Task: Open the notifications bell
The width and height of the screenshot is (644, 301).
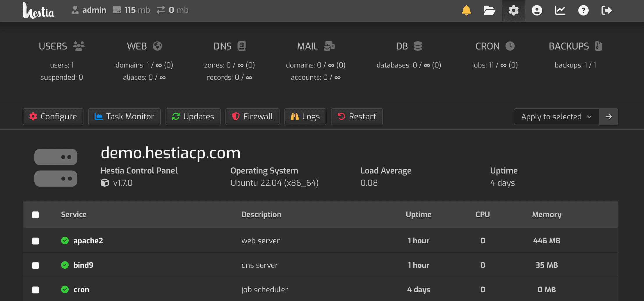Action: [466, 10]
